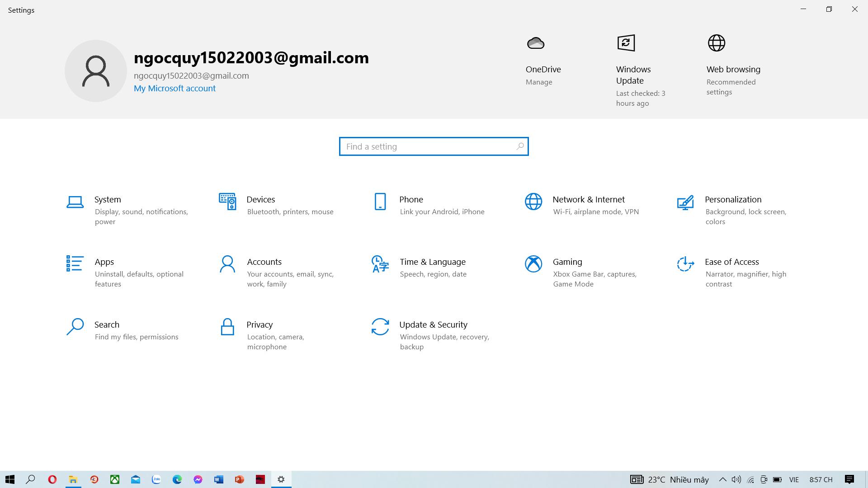
Task: Open Ease of Access icon
Action: click(685, 264)
